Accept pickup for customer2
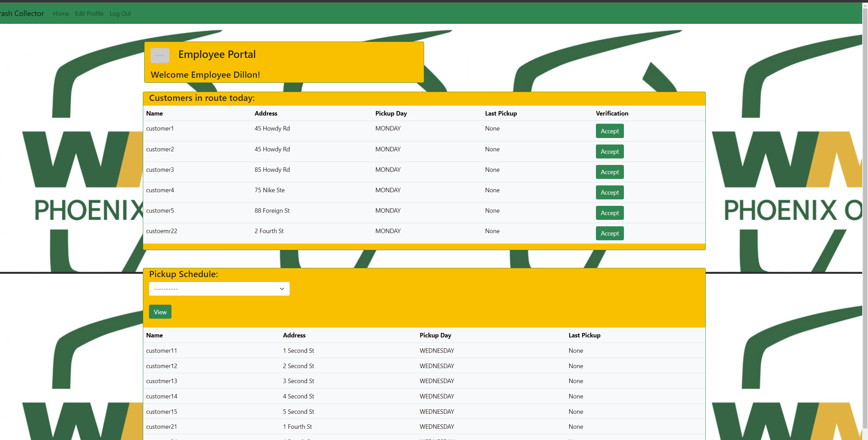Image resolution: width=868 pixels, height=440 pixels. tap(609, 152)
